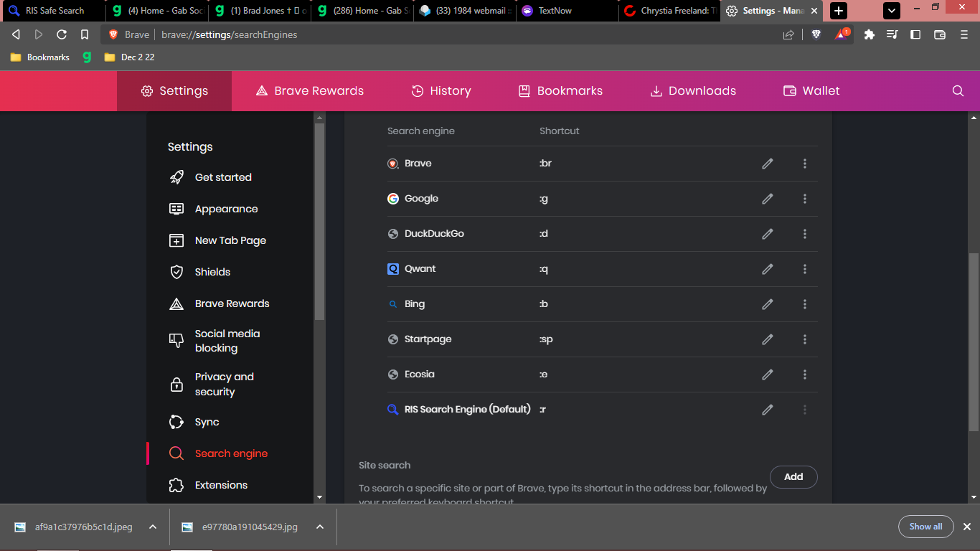Click the pencil edit icon for Google
The height and width of the screenshot is (551, 980).
pos(767,199)
